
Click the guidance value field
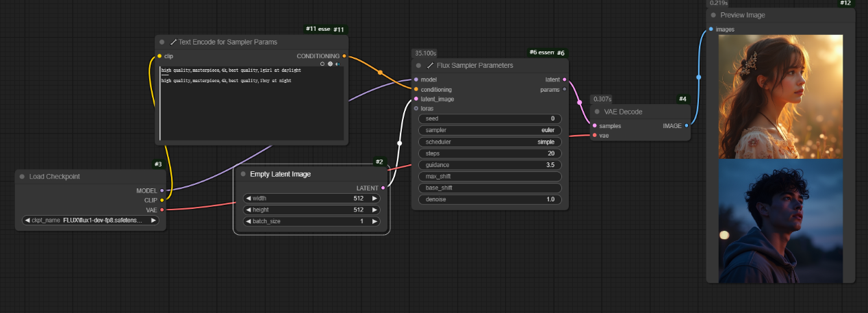point(489,165)
